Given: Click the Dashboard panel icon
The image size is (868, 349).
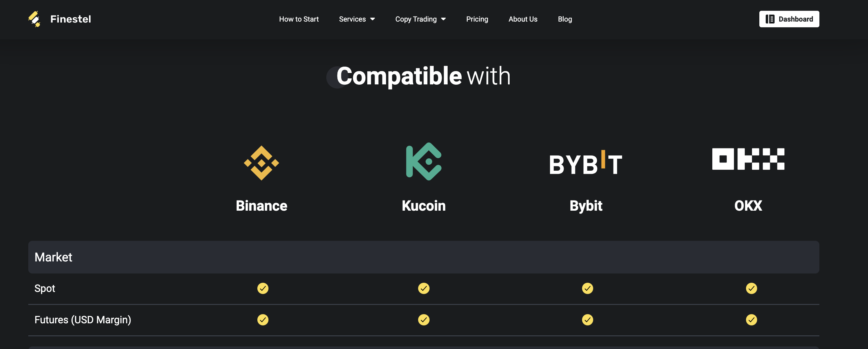Looking at the screenshot, I should pyautogui.click(x=770, y=19).
